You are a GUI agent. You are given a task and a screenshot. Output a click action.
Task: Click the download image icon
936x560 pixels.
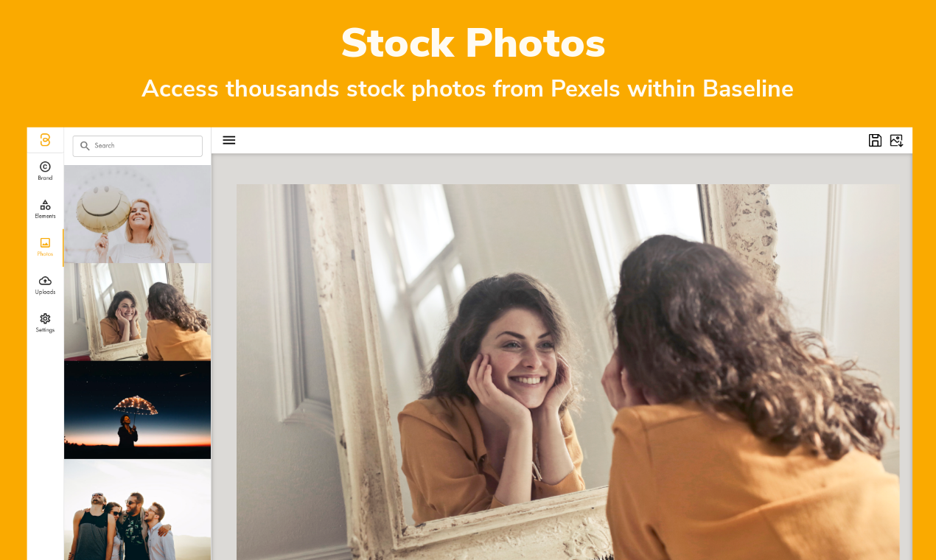pyautogui.click(x=896, y=140)
